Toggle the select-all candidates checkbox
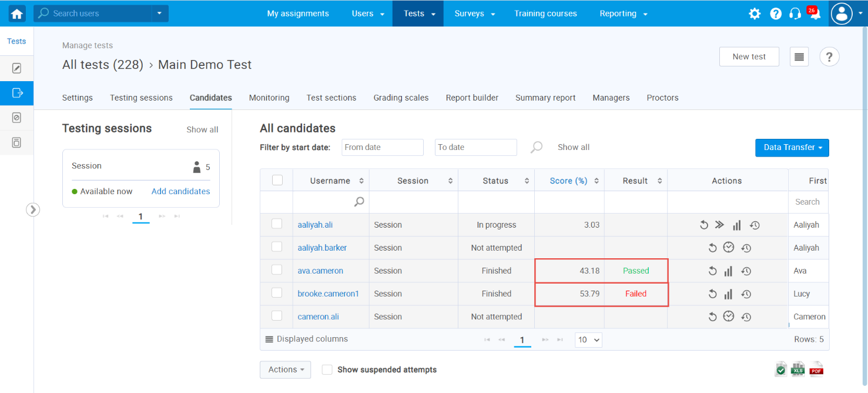 point(277,181)
